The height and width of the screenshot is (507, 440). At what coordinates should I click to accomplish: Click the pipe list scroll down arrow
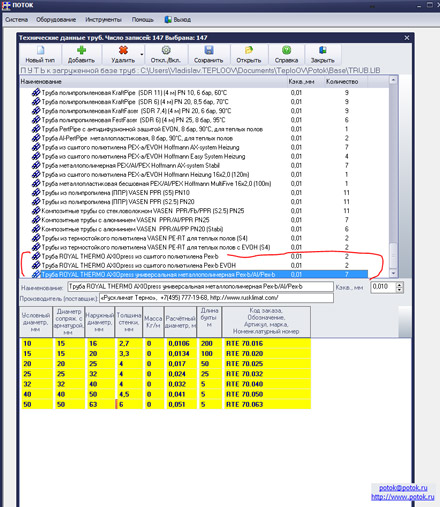point(393,273)
